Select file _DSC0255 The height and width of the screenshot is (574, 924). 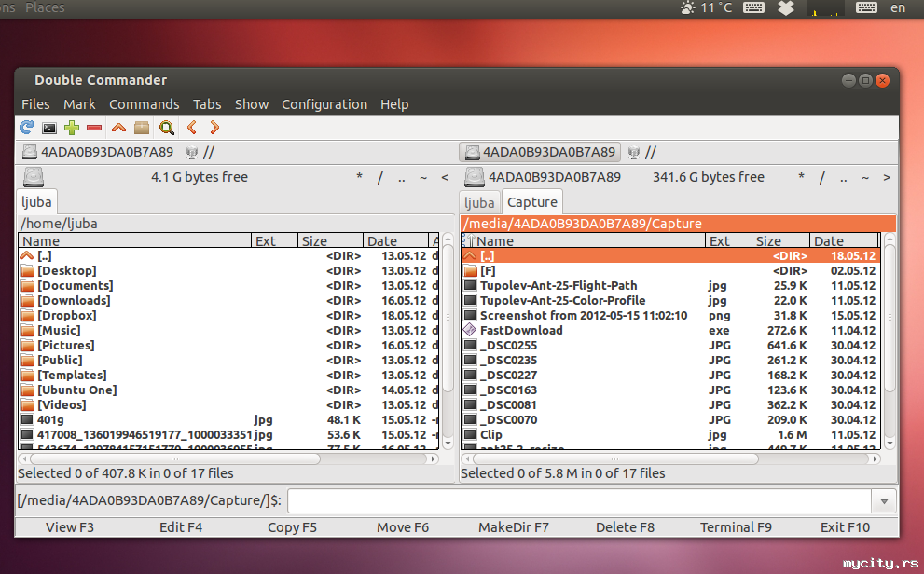coord(508,345)
